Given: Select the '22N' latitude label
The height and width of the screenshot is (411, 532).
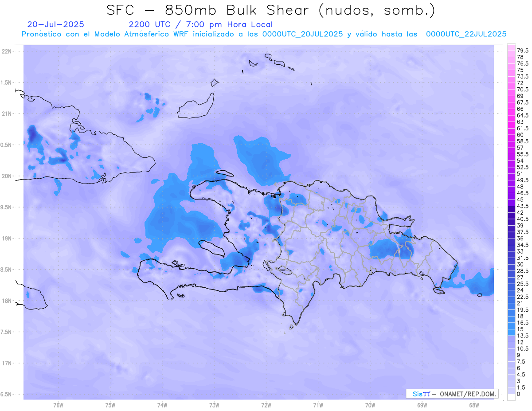Looking at the screenshot, I should click(7, 51).
